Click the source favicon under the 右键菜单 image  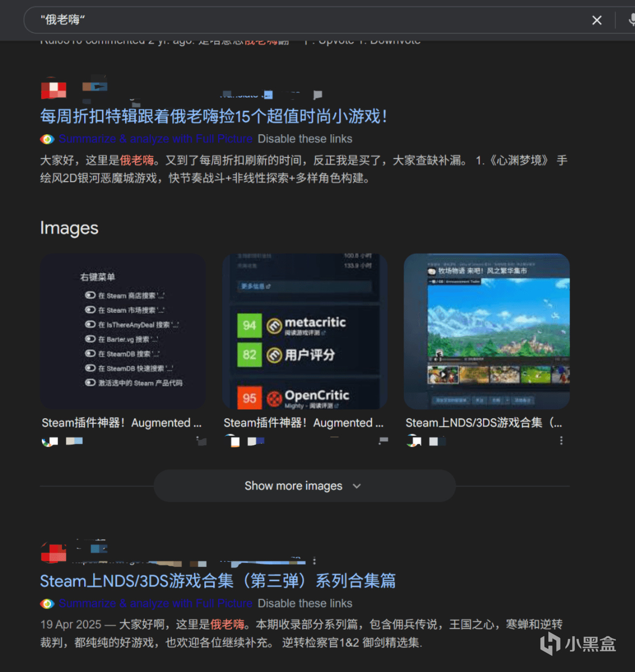[50, 441]
